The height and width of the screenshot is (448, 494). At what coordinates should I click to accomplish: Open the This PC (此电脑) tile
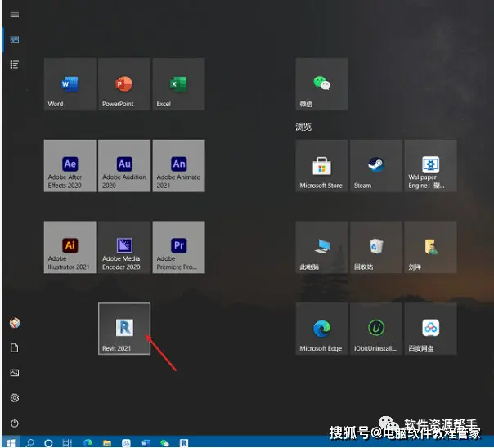click(321, 247)
